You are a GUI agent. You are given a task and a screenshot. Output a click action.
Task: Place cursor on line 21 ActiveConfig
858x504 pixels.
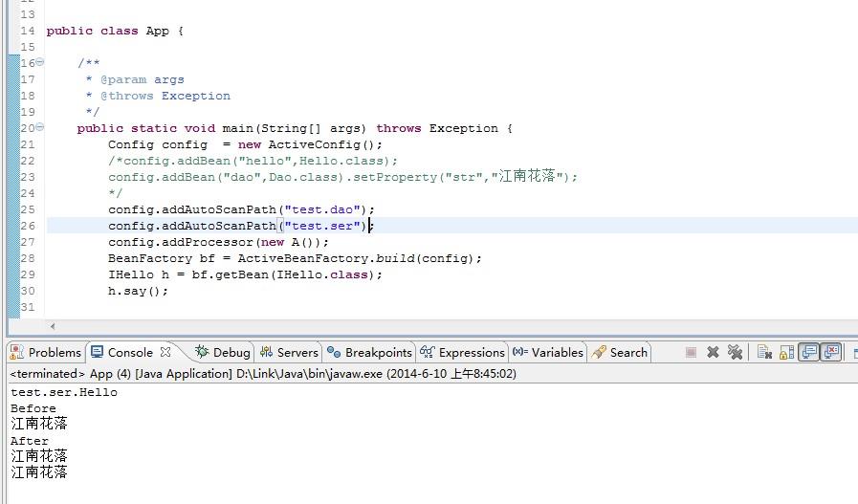click(314, 144)
